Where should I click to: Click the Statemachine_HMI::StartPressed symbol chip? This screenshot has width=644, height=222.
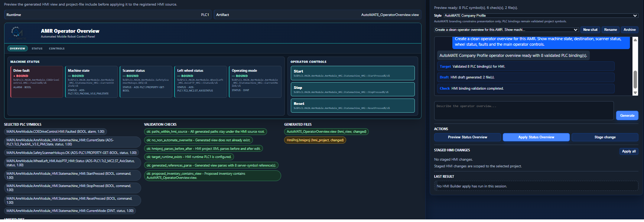click(72, 176)
